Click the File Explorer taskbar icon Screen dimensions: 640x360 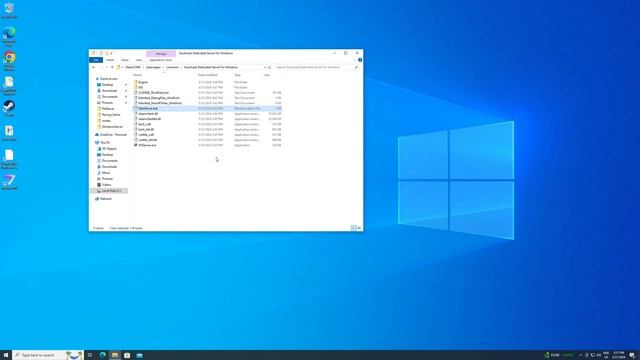point(115,355)
